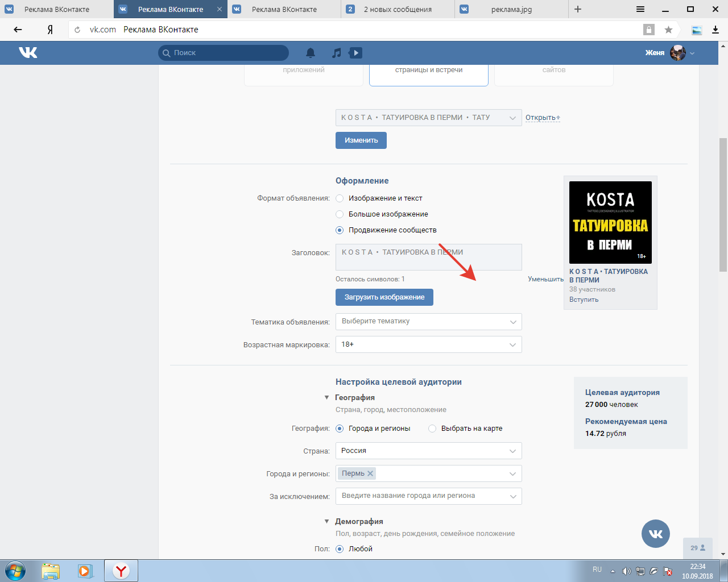Image resolution: width=728 pixels, height=582 pixels.
Task: Open the browser hamburger menu
Action: [x=640, y=9]
